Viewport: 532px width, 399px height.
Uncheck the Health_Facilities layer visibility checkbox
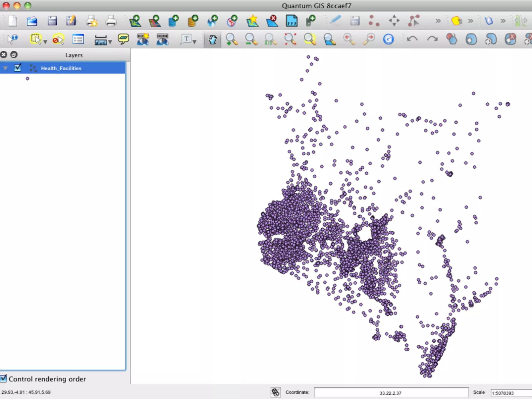pos(18,68)
